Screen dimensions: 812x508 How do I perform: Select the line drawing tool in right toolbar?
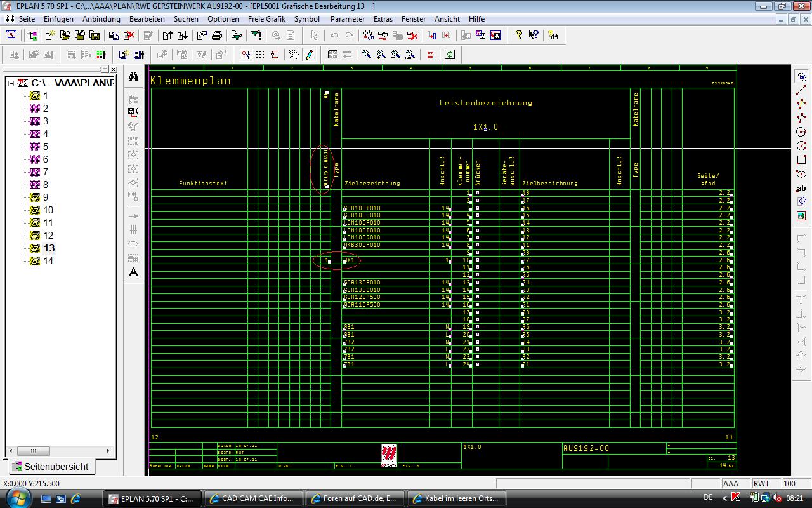(x=801, y=90)
